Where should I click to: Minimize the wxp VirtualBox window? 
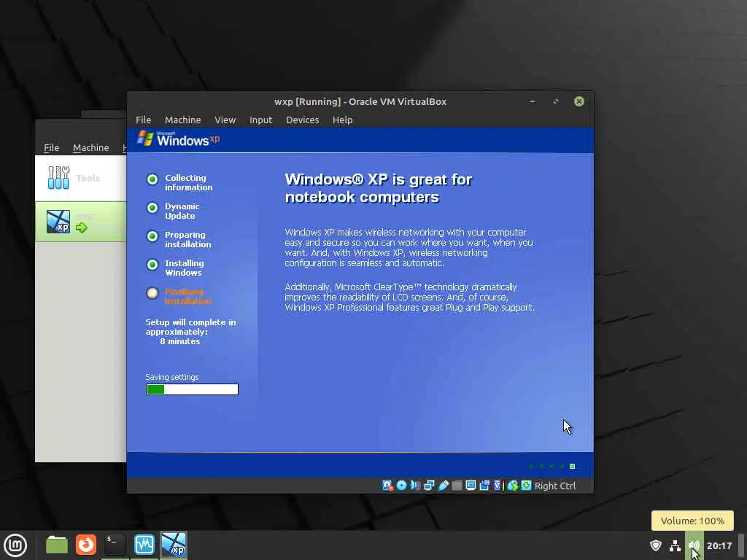[x=532, y=101]
